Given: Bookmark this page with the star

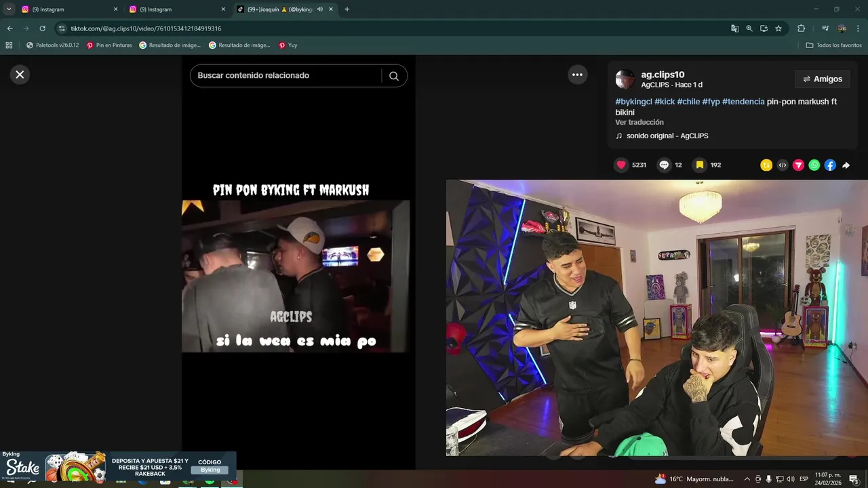Looking at the screenshot, I should (x=778, y=28).
